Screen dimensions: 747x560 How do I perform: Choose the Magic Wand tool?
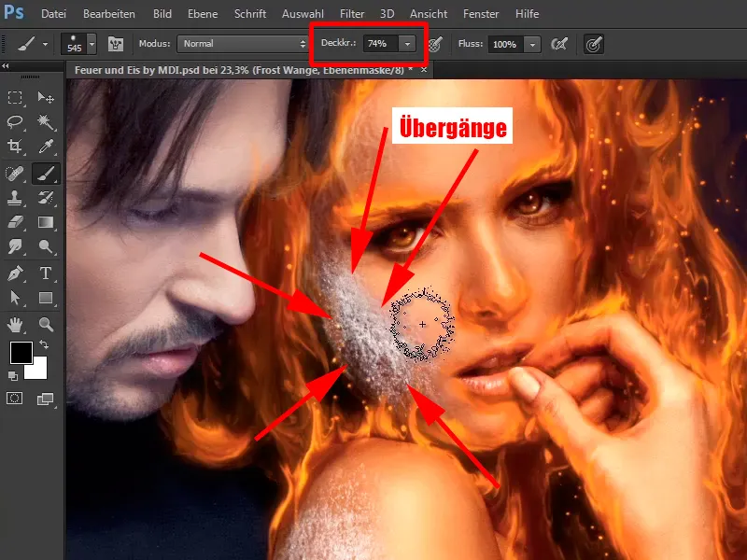(45, 121)
